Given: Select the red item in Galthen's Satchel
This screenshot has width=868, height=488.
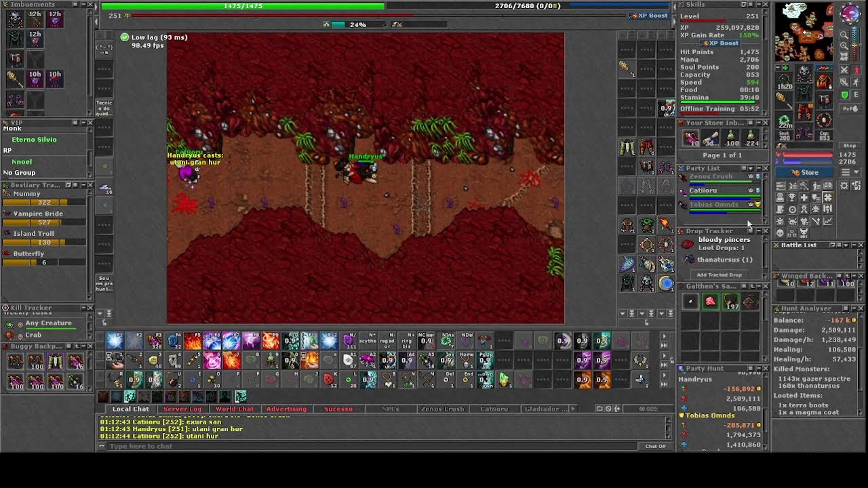Looking at the screenshot, I should pyautogui.click(x=710, y=302).
